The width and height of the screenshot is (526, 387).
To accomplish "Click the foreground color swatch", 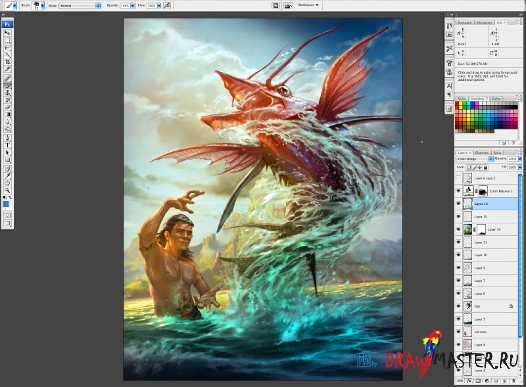I will pyautogui.click(x=6, y=204).
